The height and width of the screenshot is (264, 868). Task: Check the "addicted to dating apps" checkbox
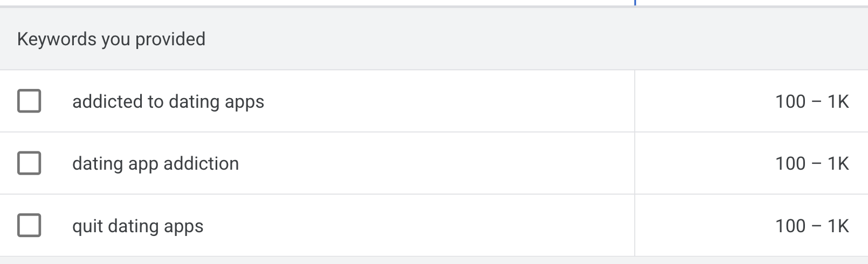pos(29,101)
